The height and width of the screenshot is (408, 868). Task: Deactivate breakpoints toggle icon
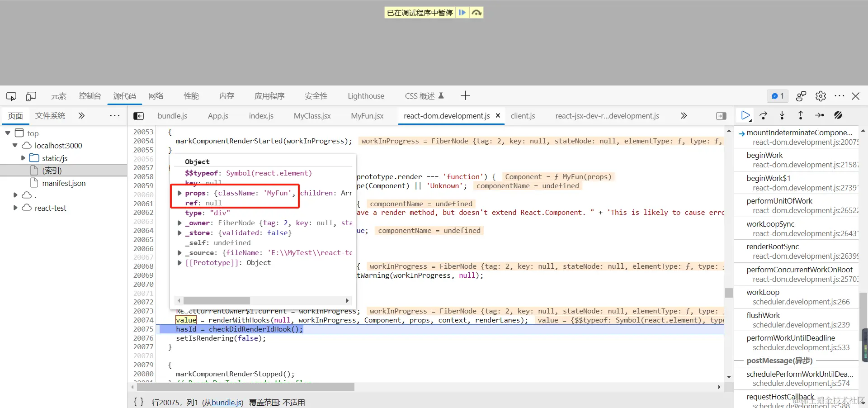(x=838, y=116)
